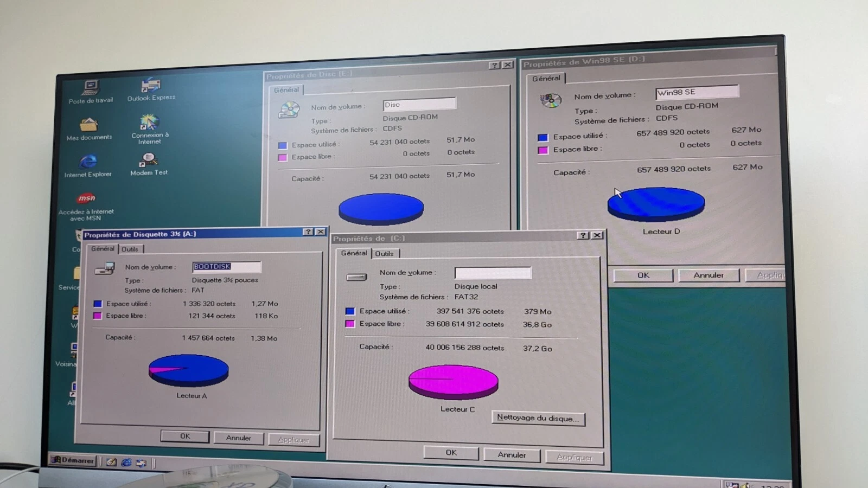This screenshot has width=868, height=488.
Task: Click the Lecteur A pie chart
Action: 188,370
